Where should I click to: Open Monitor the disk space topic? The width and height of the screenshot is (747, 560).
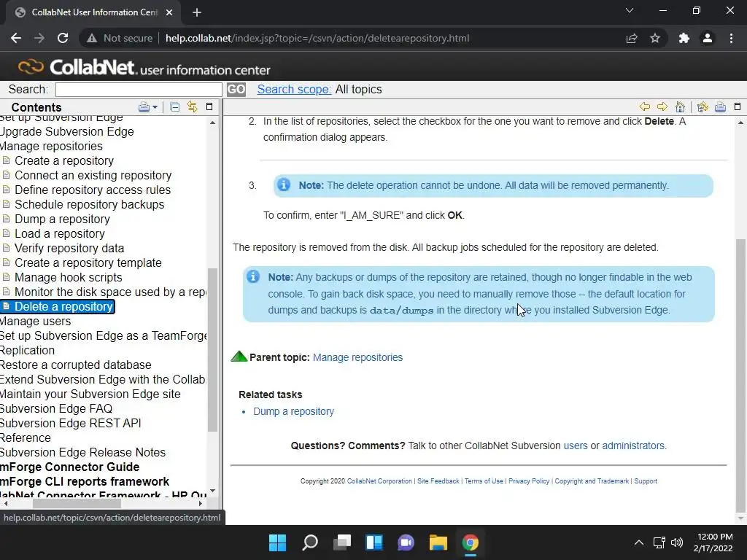tap(111, 292)
